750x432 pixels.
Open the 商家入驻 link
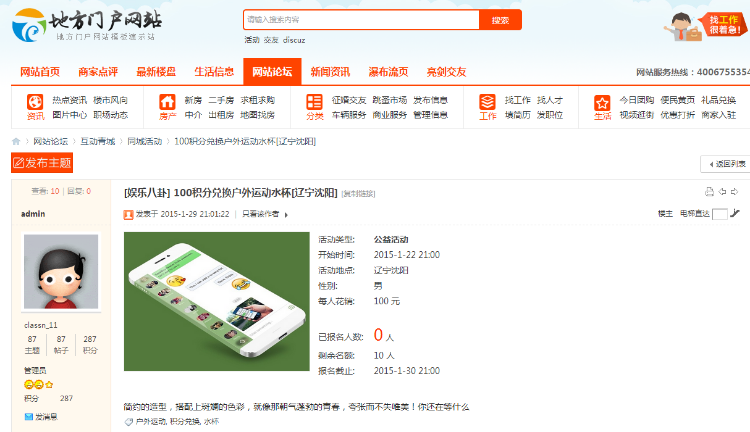(718, 115)
